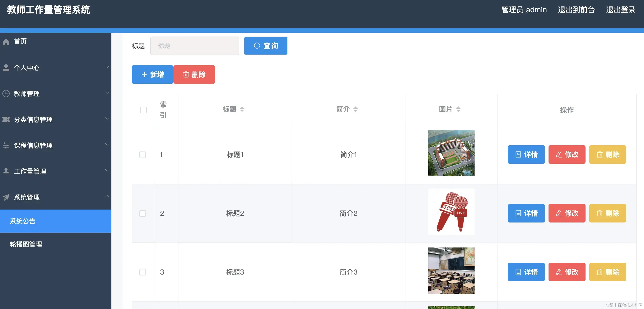Check the select-all checkbox in table header

[x=144, y=110]
